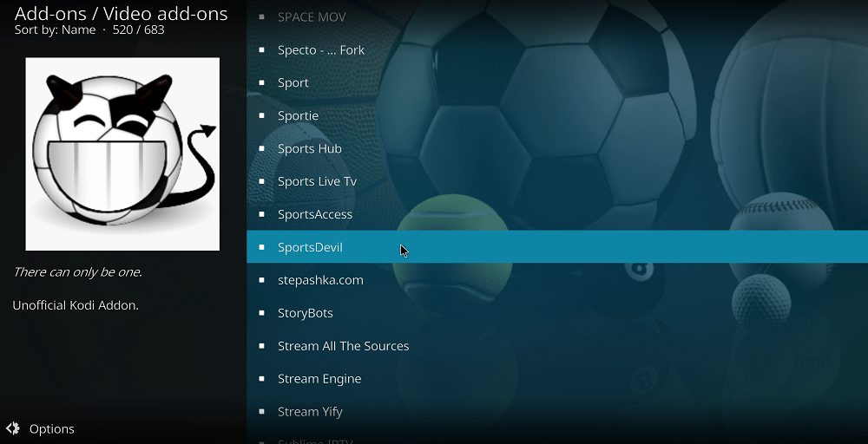Click the SportsDevil soccer ball thumbnail

(122, 153)
